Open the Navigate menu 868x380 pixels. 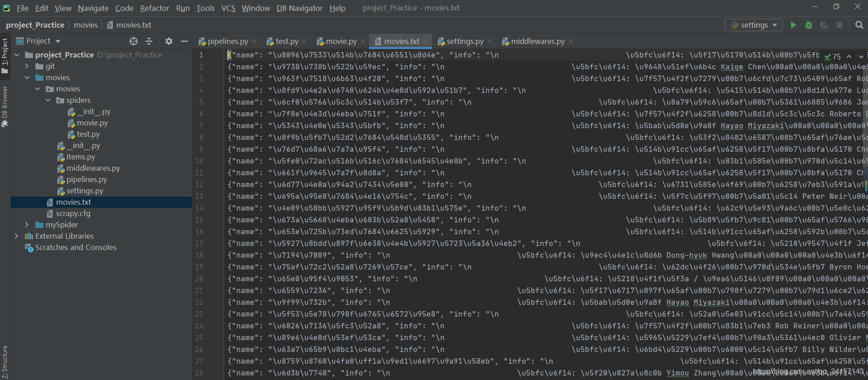click(x=93, y=8)
